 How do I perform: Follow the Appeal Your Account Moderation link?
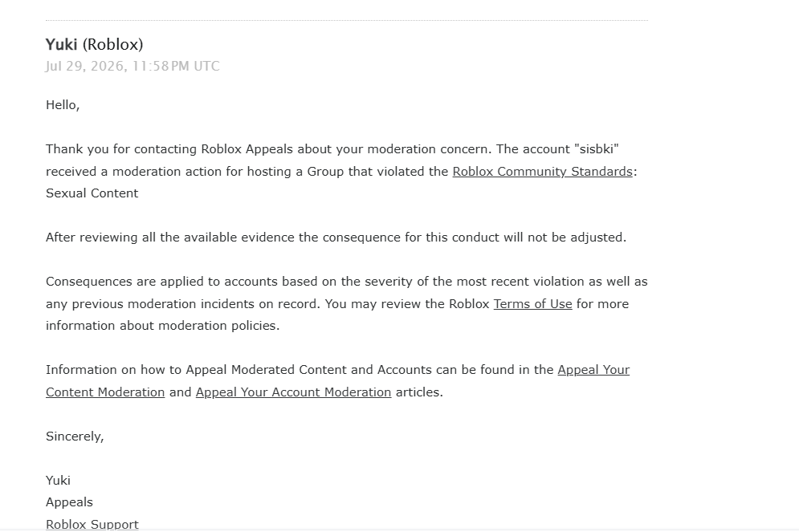tap(294, 392)
